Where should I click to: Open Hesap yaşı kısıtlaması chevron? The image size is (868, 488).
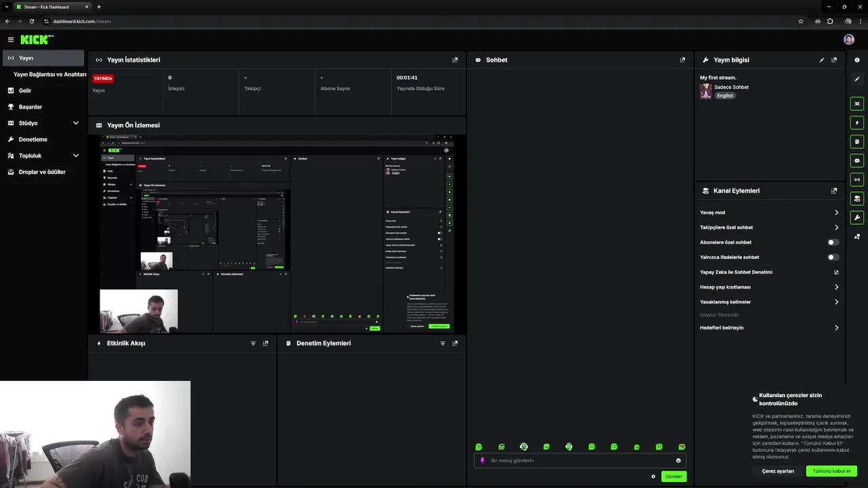pos(836,287)
